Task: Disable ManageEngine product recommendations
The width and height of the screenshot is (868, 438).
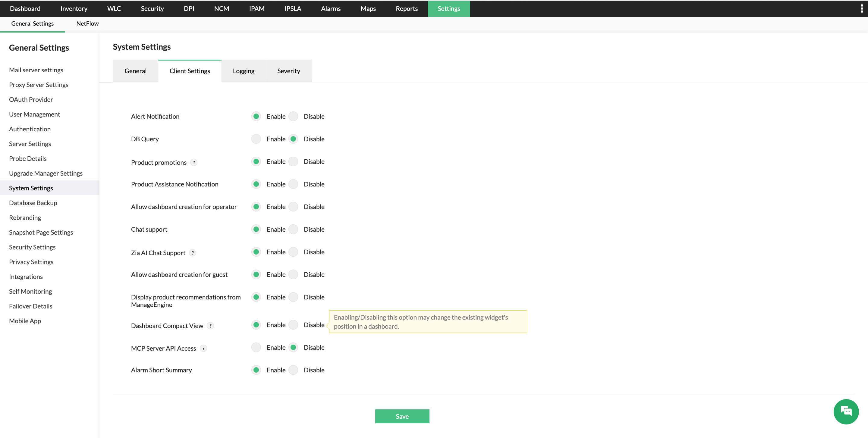Action: click(293, 297)
